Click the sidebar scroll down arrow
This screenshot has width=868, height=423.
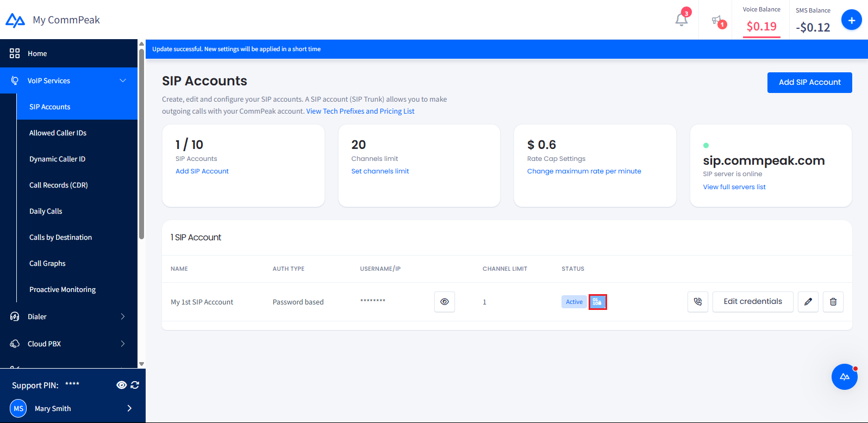pyautogui.click(x=141, y=364)
